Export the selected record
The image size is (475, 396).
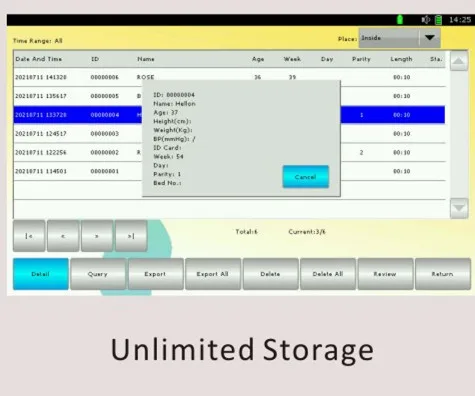coord(155,274)
